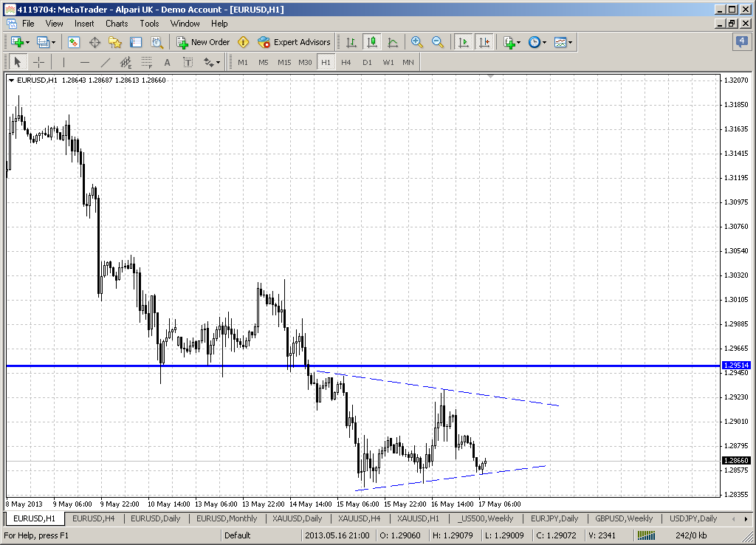Switch to M15 timeframe
Screen dimensions: 756x545
[x=284, y=62]
